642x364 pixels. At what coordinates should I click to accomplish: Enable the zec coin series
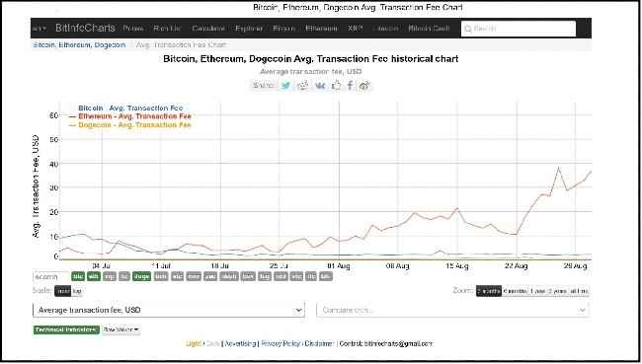(x=210, y=276)
